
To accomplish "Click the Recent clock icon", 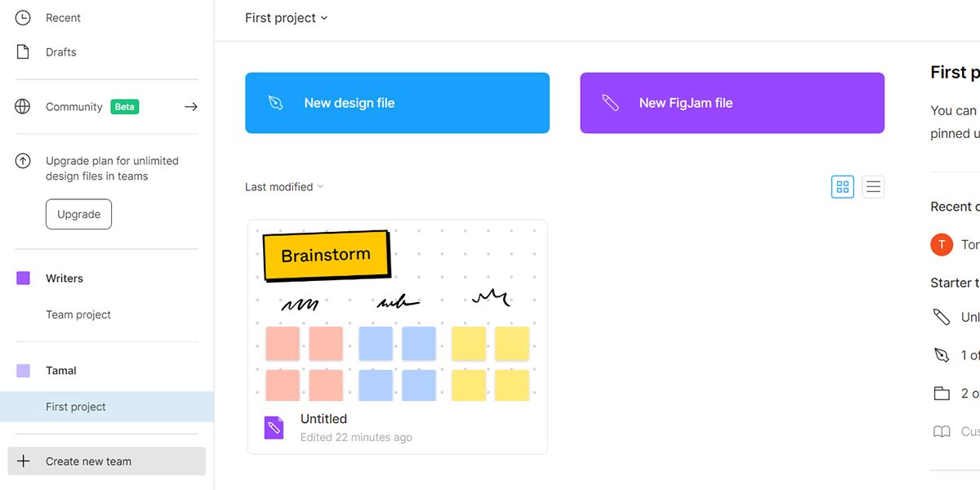I will pos(23,17).
